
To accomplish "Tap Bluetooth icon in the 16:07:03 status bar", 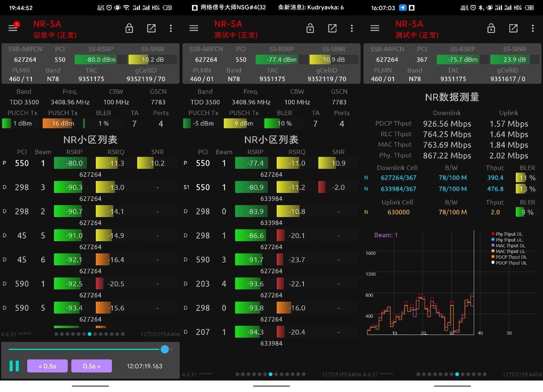I will click(x=481, y=8).
